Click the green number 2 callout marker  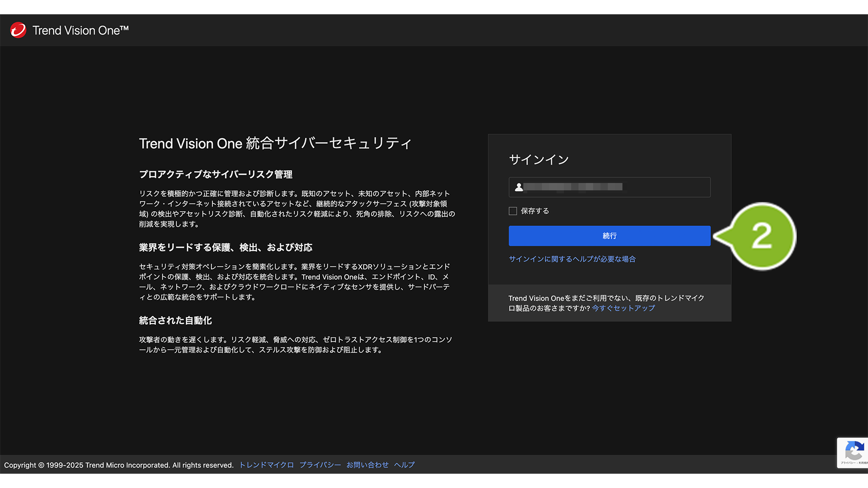[x=761, y=236]
